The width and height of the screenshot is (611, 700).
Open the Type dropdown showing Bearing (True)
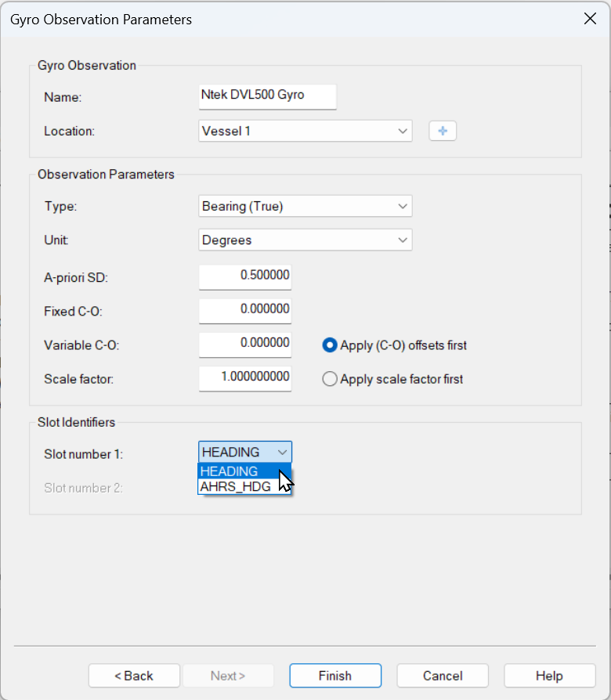coord(305,206)
